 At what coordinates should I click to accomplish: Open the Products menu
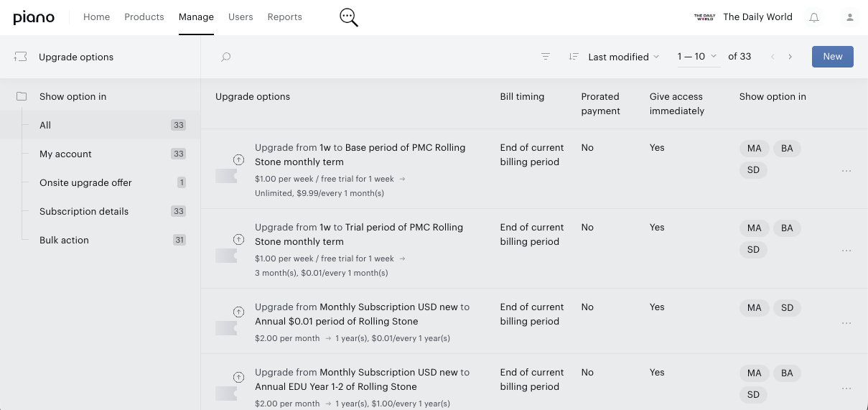(144, 17)
